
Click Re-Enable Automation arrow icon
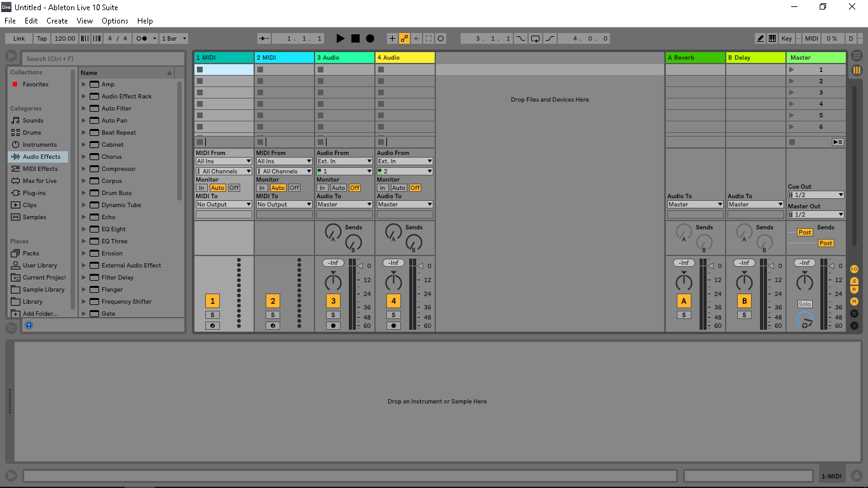[x=416, y=38]
